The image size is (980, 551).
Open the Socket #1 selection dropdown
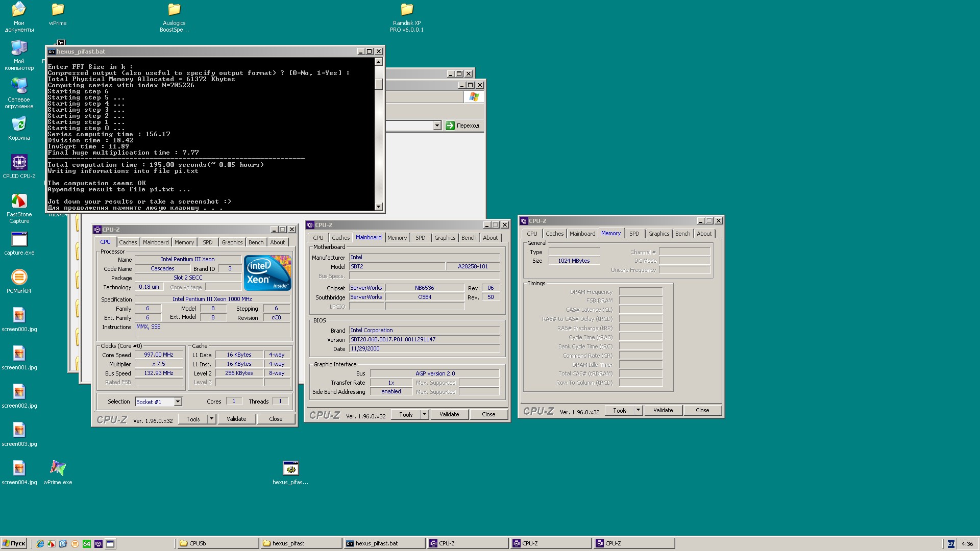point(178,402)
